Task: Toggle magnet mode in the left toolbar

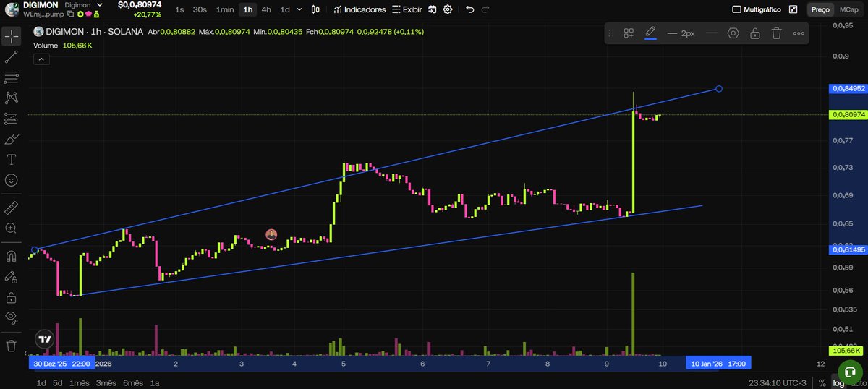Action: (x=11, y=256)
